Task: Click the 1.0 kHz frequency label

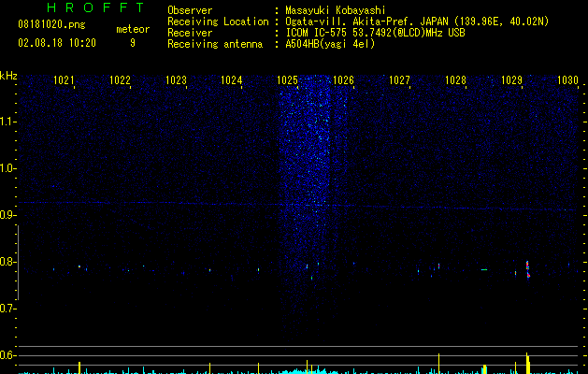Action: pos(7,168)
